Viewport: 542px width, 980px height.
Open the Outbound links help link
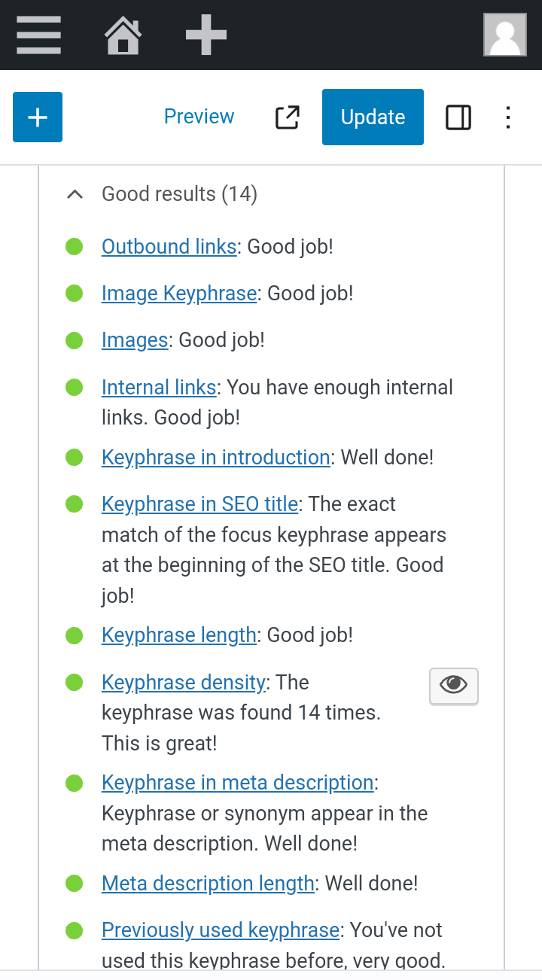[169, 247]
